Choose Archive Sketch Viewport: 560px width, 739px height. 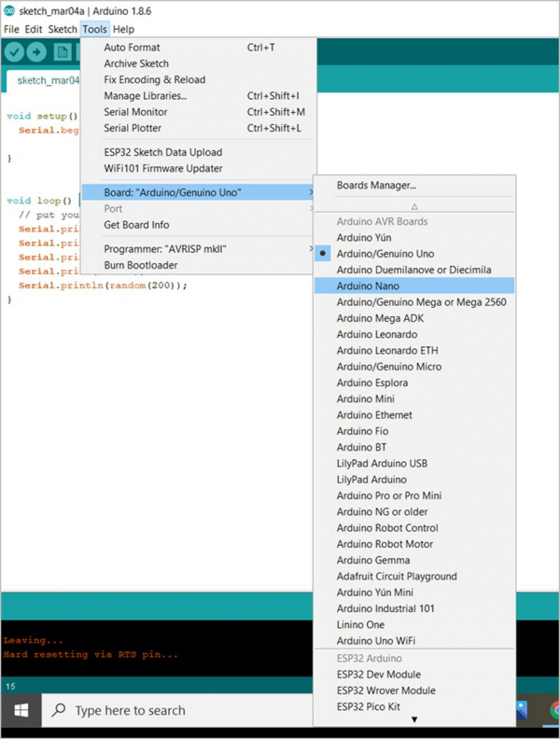(x=198, y=63)
